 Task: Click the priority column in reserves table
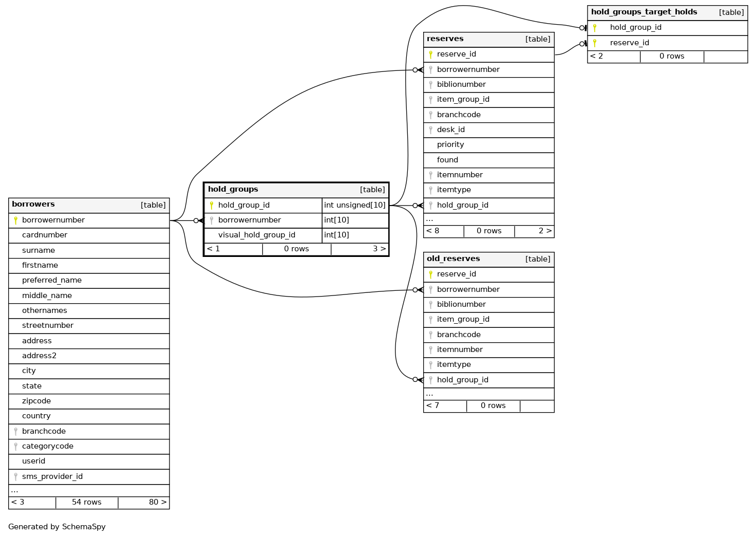click(450, 145)
